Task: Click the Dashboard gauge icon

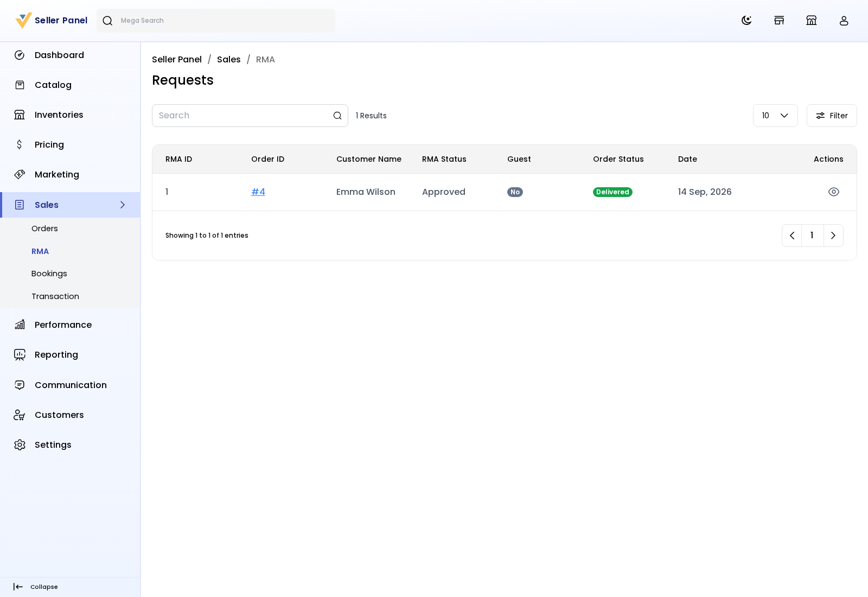Action: [x=20, y=55]
